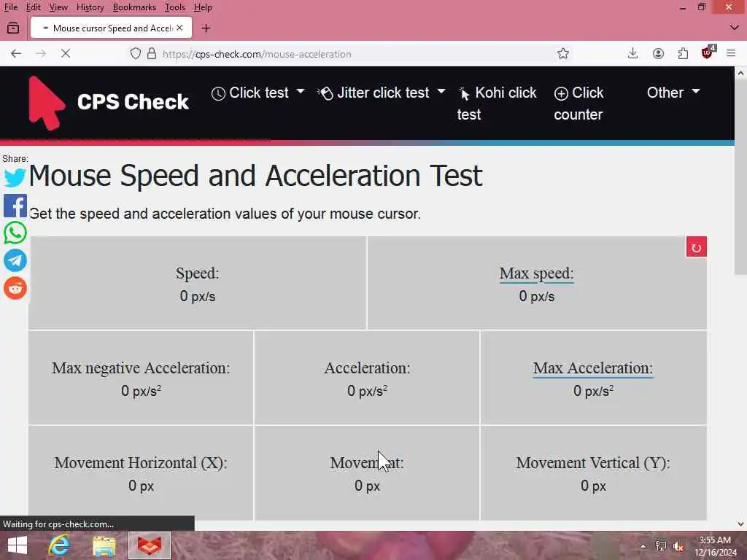Image resolution: width=747 pixels, height=560 pixels.
Task: Click the Max speed underlined label
Action: click(536, 273)
